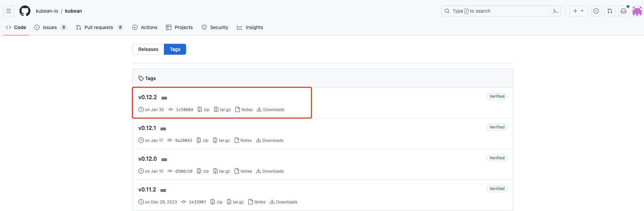Open the GitHub homepage logo
This screenshot has height=211, width=644.
coord(25,11)
